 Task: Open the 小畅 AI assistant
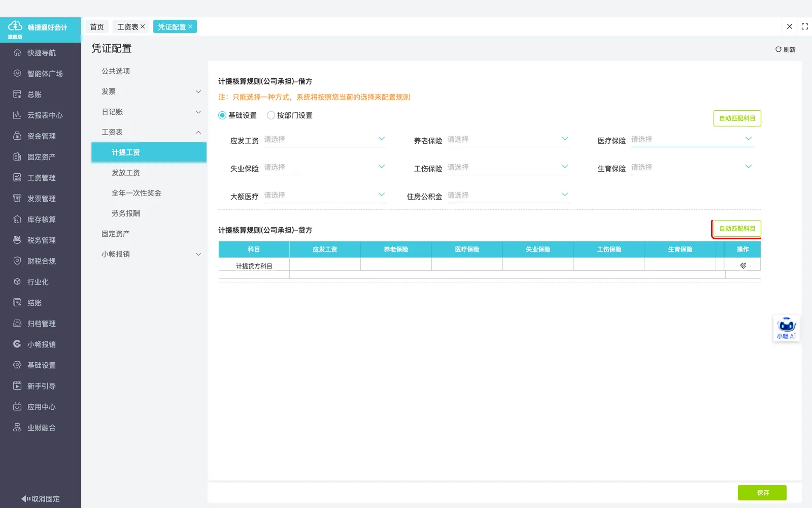click(x=786, y=328)
